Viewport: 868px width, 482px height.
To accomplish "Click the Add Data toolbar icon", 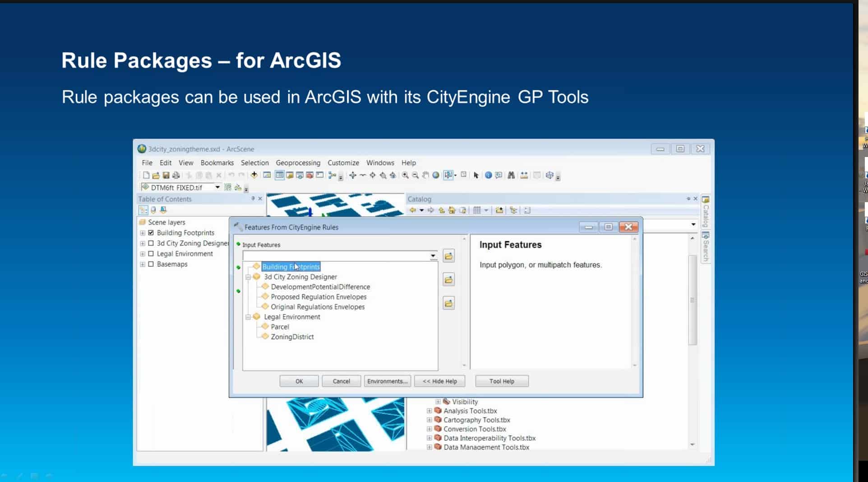I will pos(254,175).
